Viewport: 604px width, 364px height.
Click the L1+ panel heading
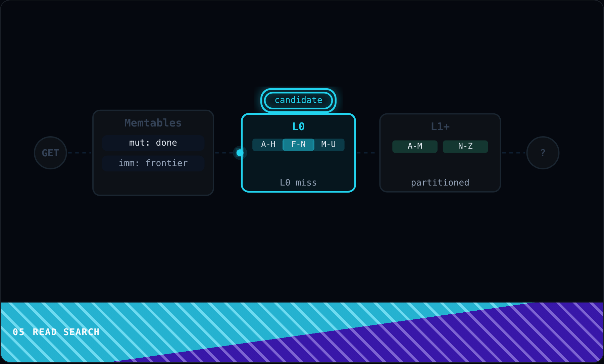click(x=440, y=126)
